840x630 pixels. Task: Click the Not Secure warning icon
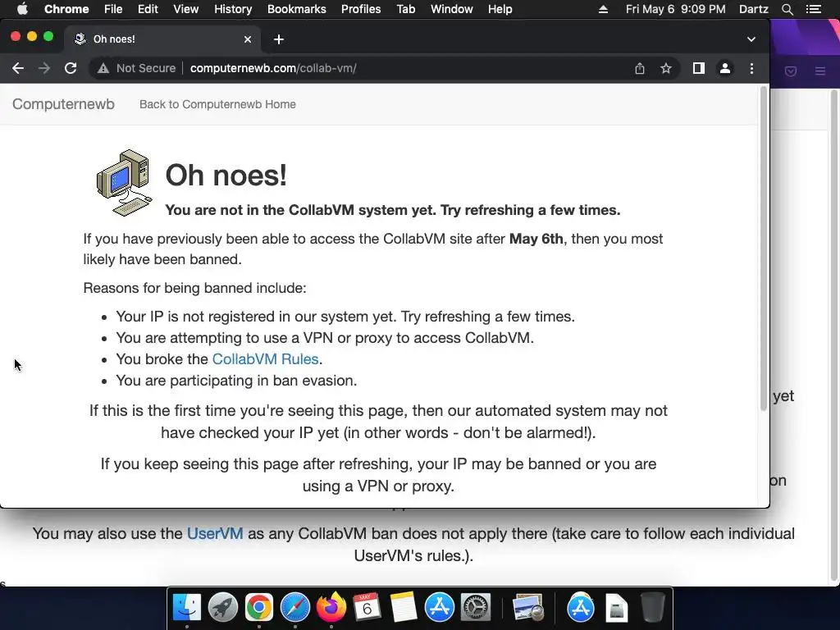(103, 69)
